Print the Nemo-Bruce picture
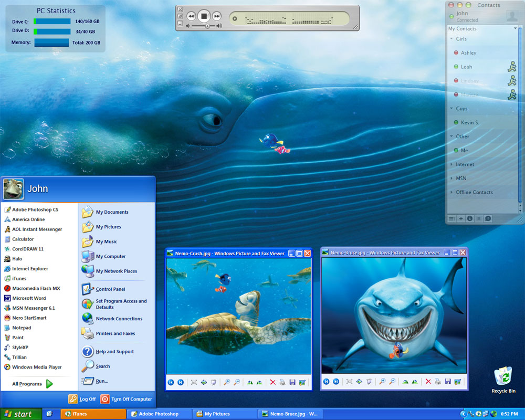Image resolution: width=525 pixels, height=420 pixels. (437, 382)
